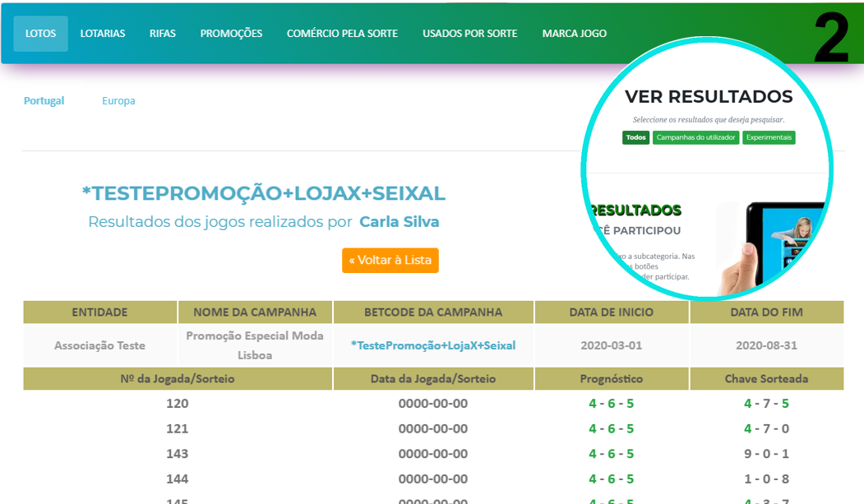Select USADOS POR SORTE in navbar

(470, 34)
